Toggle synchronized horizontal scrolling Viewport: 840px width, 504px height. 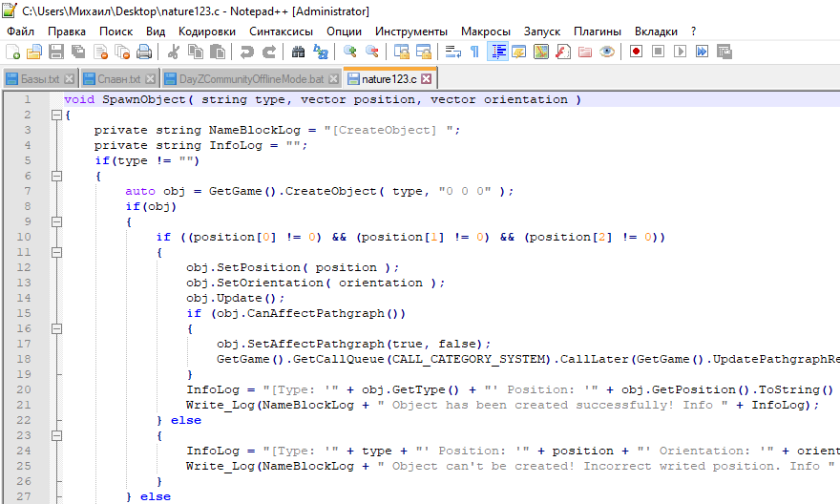[x=423, y=52]
